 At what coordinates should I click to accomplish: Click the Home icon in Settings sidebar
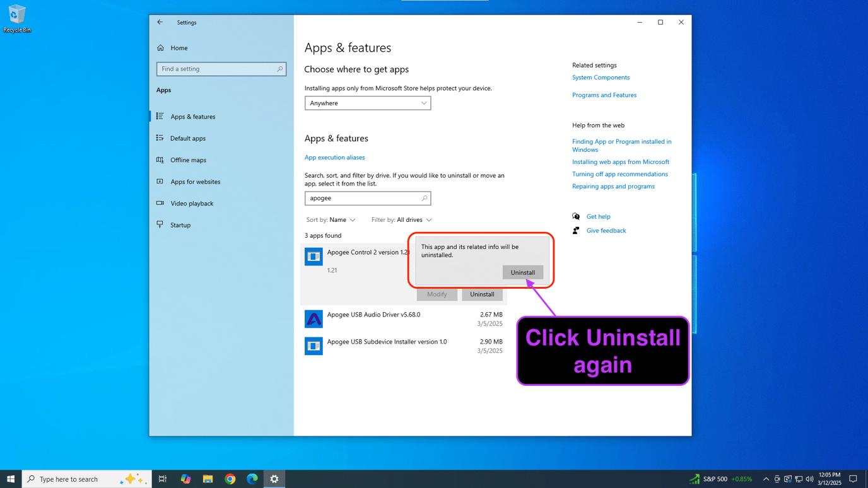(x=161, y=48)
